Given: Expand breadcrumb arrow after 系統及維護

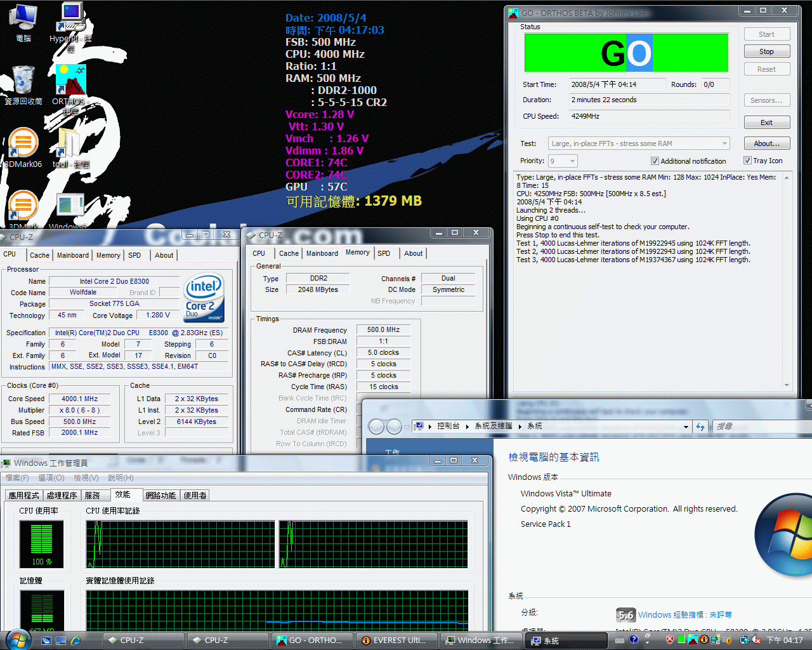Looking at the screenshot, I should (520, 427).
